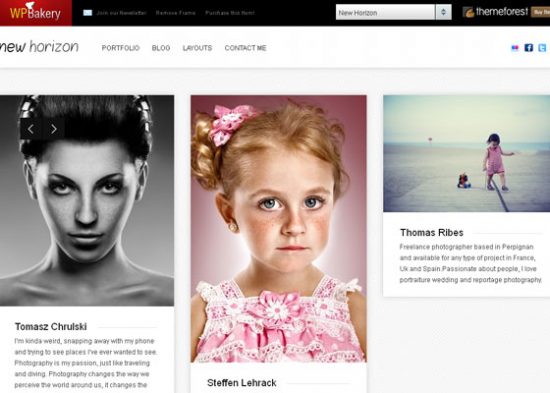This screenshot has width=550, height=393.
Task: Click the Flickr social icon
Action: 515,48
